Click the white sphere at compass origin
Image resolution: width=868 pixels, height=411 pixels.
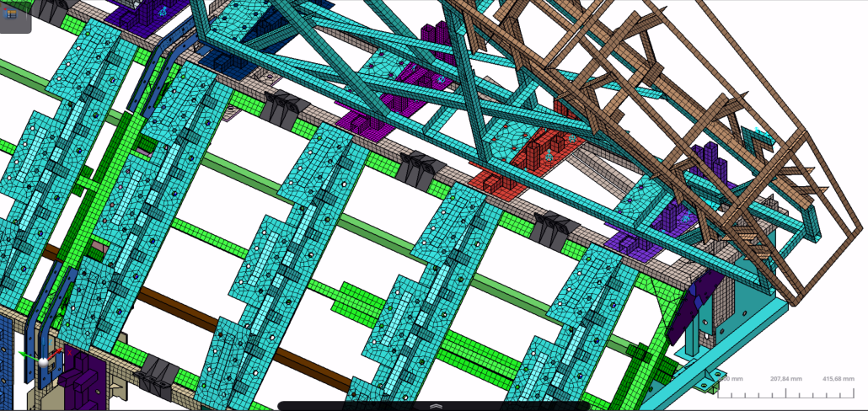[43, 362]
